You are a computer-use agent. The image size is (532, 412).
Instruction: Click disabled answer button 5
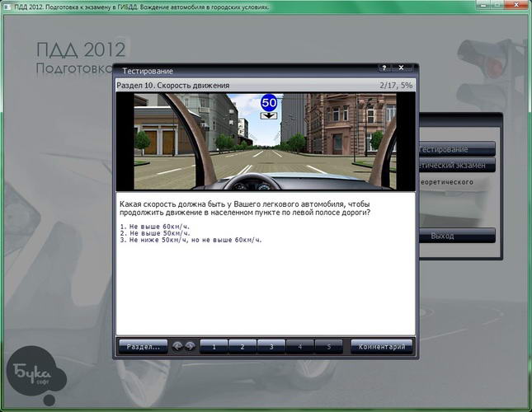329,347
